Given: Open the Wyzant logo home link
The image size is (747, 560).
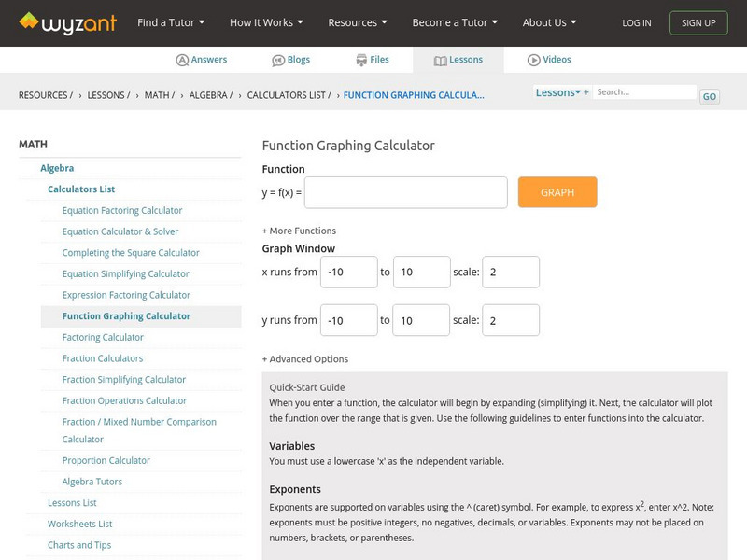Looking at the screenshot, I should click(x=67, y=22).
